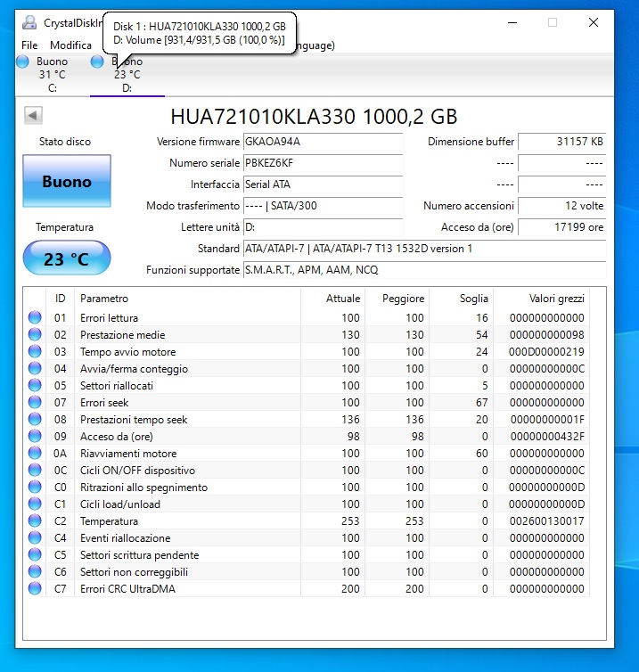This screenshot has width=639, height=672.
Task: Click the status orb for Tempo avvio motore
Action: [35, 351]
